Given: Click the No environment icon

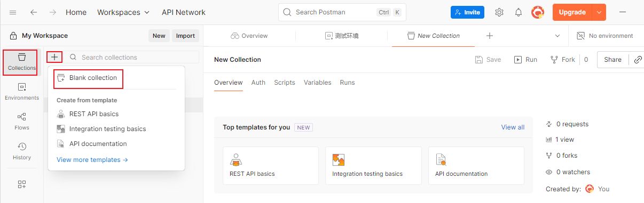Looking at the screenshot, I should [580, 36].
